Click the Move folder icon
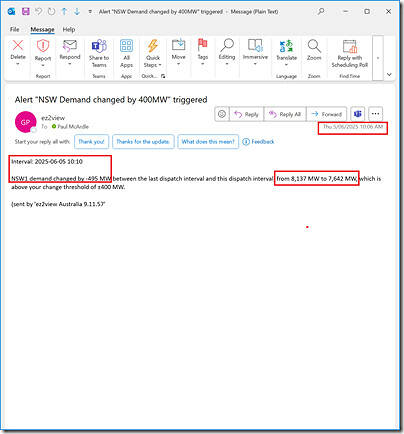The width and height of the screenshot is (404, 434). pyautogui.click(x=178, y=45)
